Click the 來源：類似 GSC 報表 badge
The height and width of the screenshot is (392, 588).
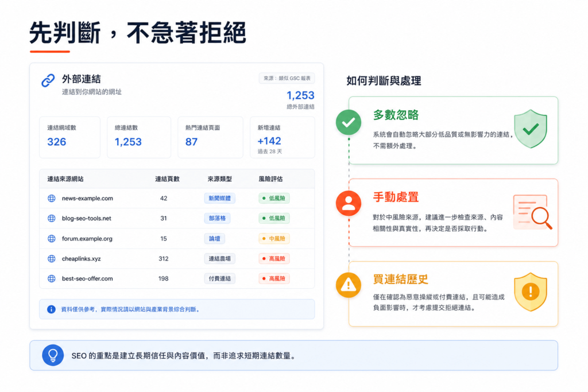pyautogui.click(x=287, y=78)
